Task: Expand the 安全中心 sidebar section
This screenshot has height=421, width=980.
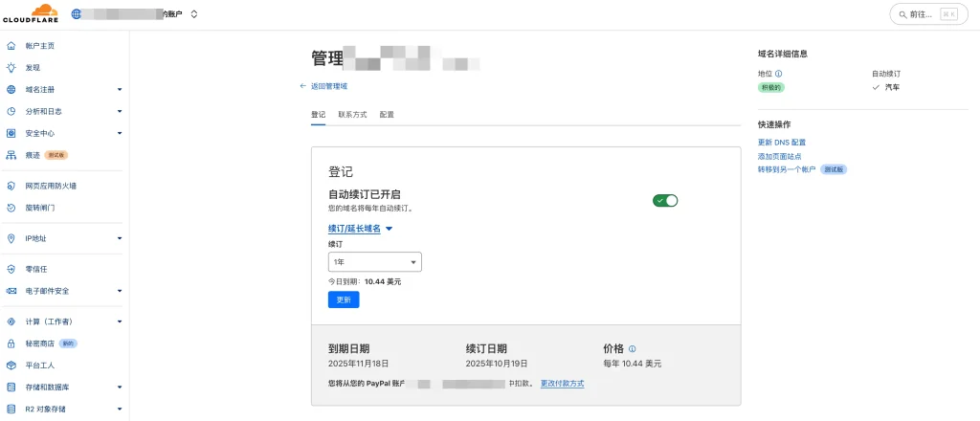Action: pyautogui.click(x=120, y=133)
